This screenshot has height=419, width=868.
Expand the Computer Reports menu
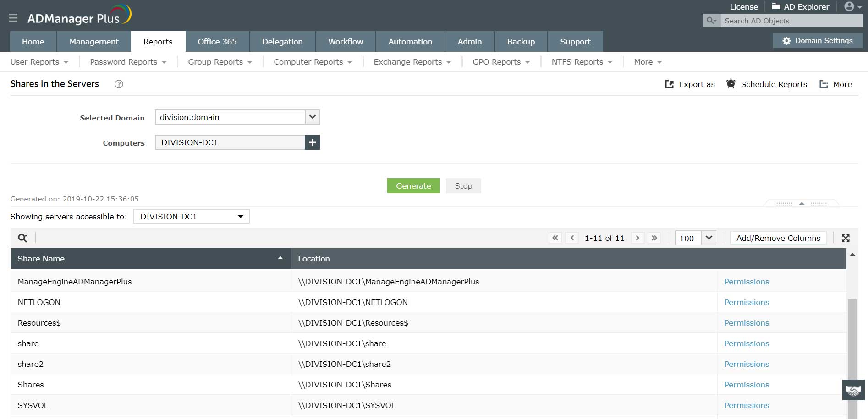pyautogui.click(x=313, y=62)
